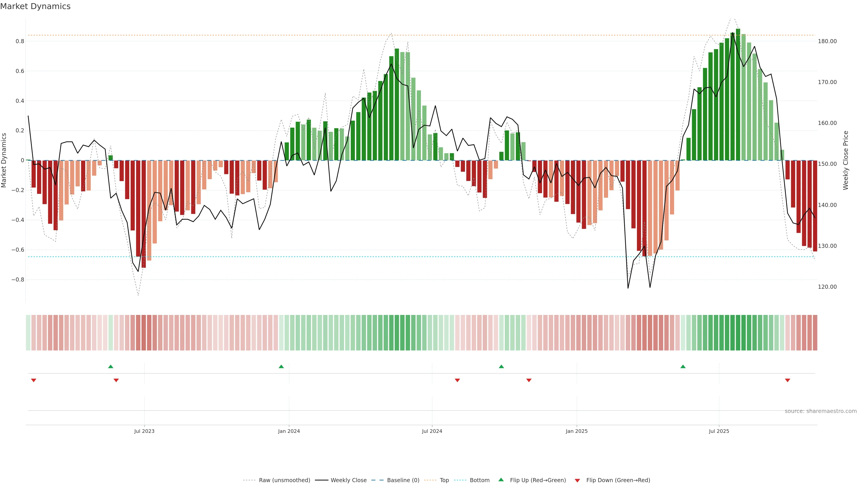Viewport: 868px width, 488px height.
Task: Click the Market Dynamics y-axis title
Action: [4, 160]
